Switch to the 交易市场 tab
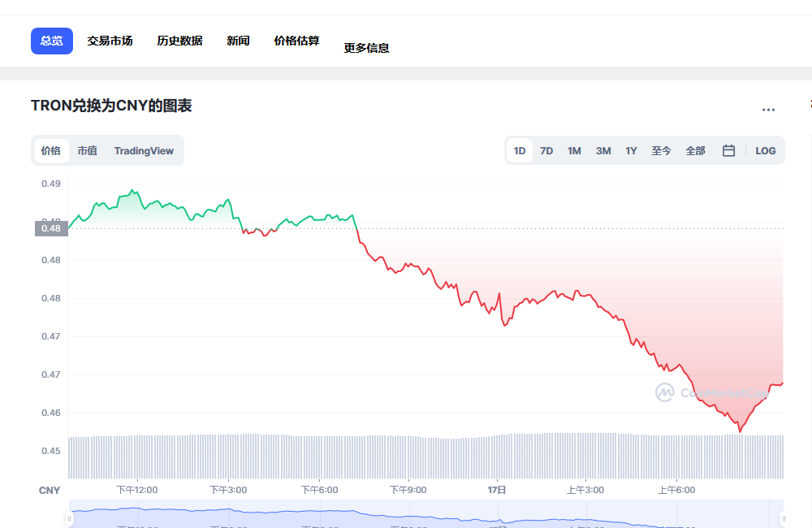The width and height of the screenshot is (812, 528). coord(110,41)
